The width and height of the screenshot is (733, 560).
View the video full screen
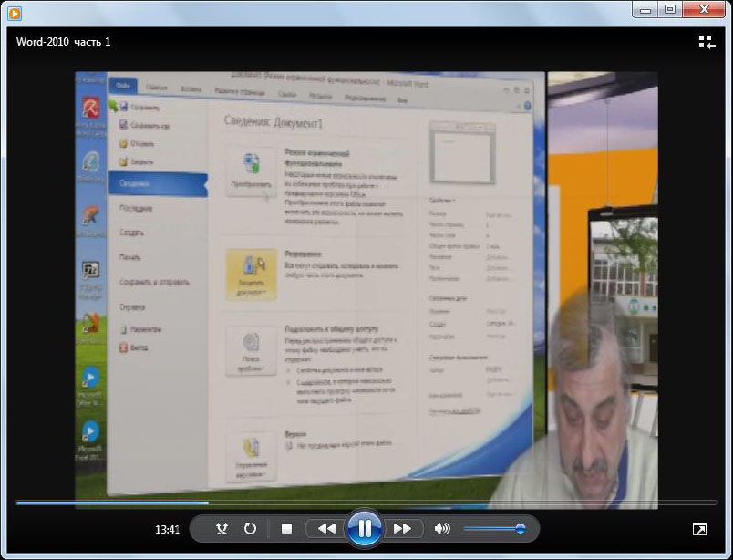click(x=700, y=529)
